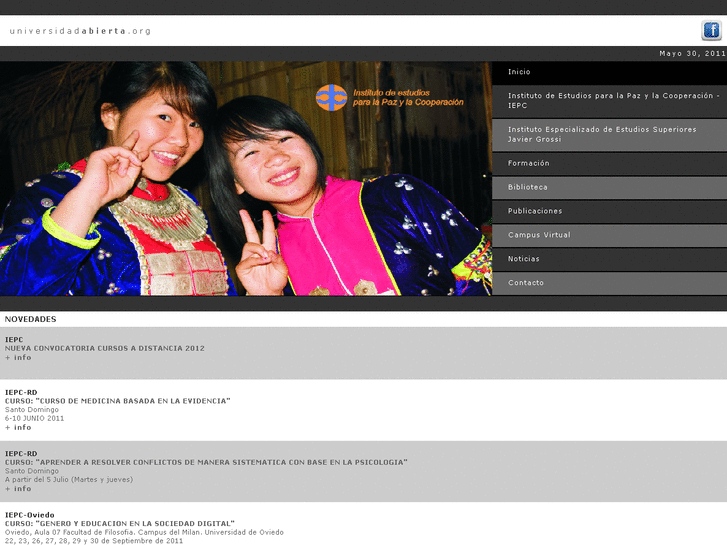Click the NOVEDADES heading
727x545 pixels.
(x=31, y=319)
